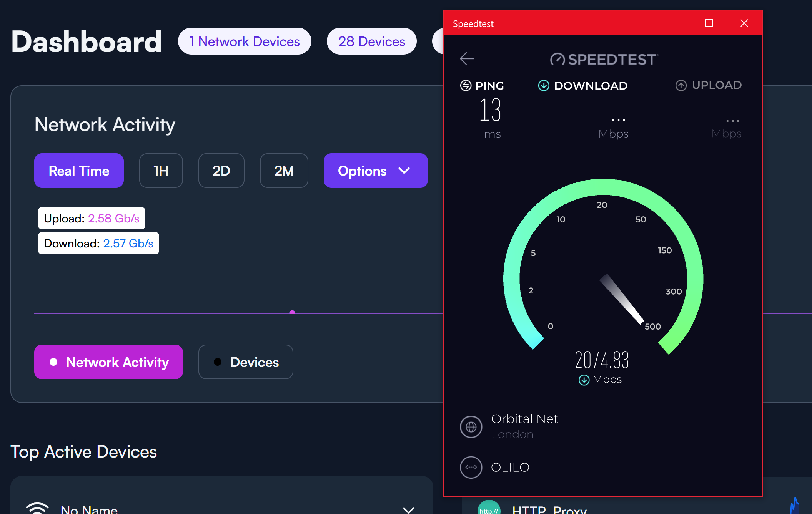Select the 2M time range
The width and height of the screenshot is (812, 514).
[x=284, y=171]
